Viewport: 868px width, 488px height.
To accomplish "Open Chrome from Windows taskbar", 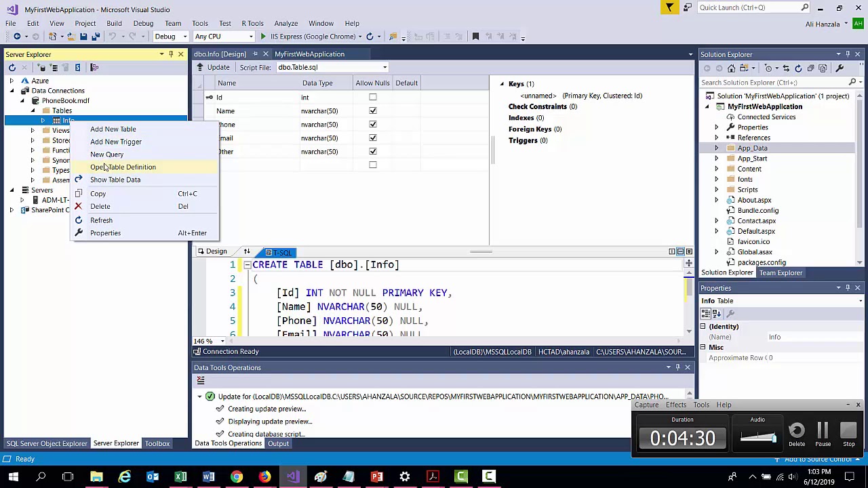I will click(236, 476).
